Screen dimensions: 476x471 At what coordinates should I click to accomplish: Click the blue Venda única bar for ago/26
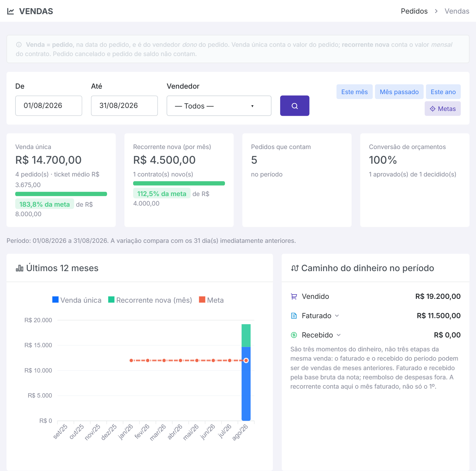tap(246, 384)
